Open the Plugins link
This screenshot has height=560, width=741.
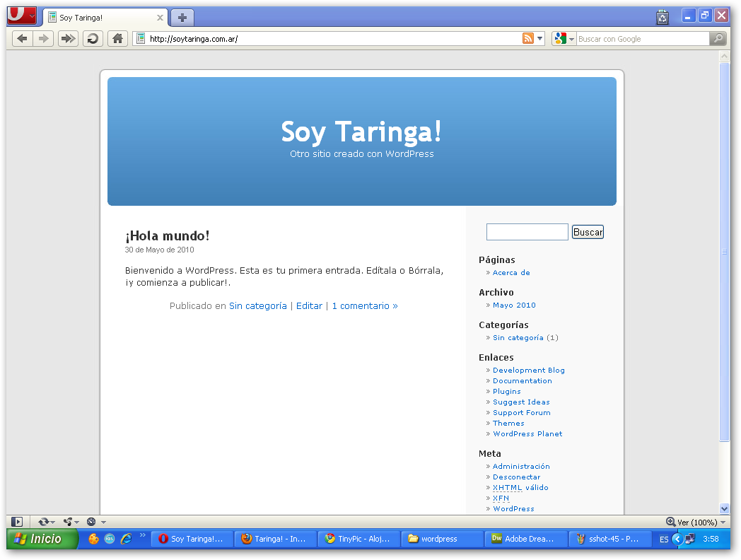click(x=506, y=392)
